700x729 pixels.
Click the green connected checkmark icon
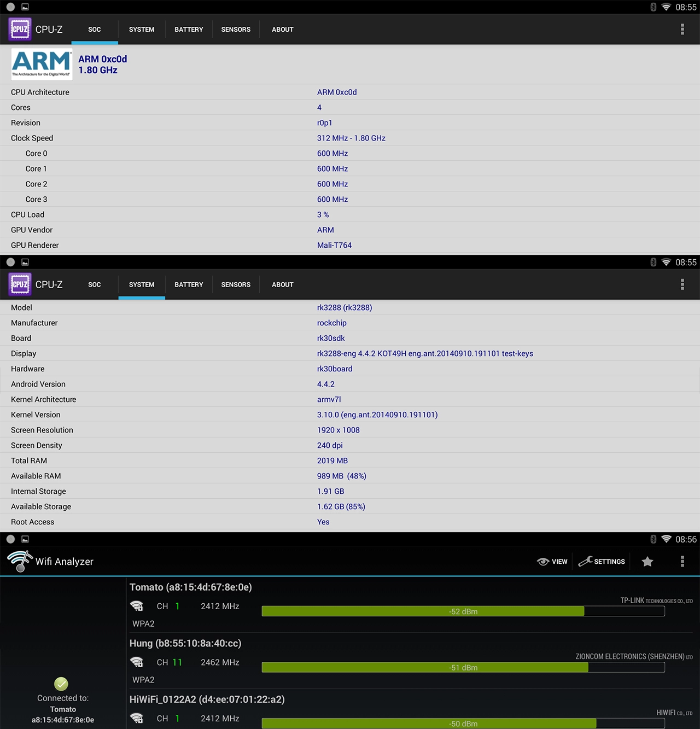[x=61, y=684]
